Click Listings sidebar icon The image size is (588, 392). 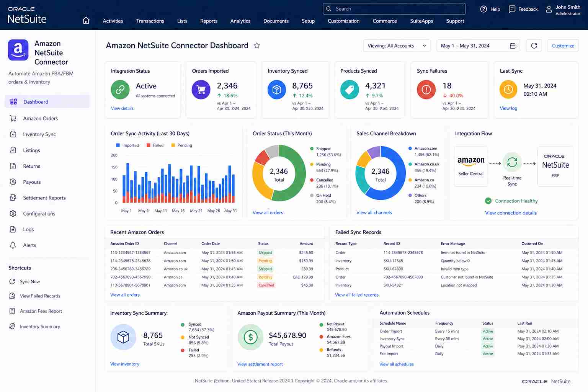tap(13, 150)
